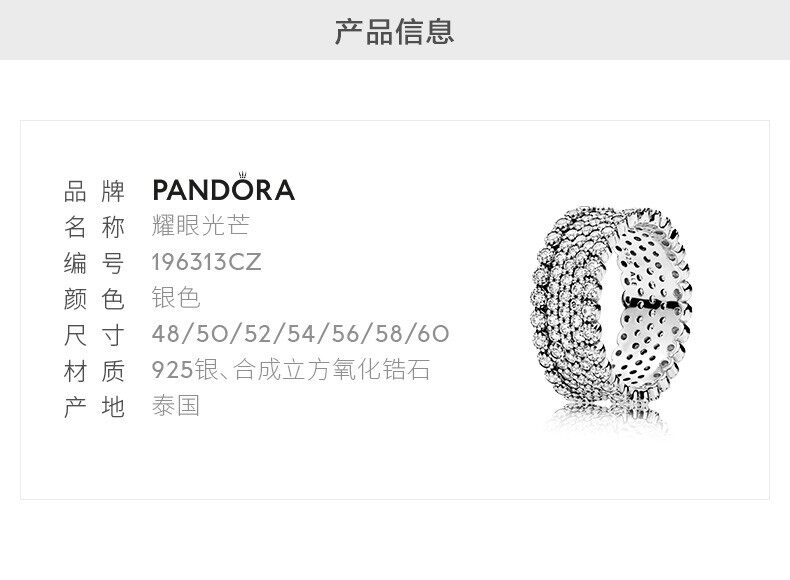The image size is (790, 580).
Task: Click the size 48 at the list start
Action: click(x=165, y=334)
